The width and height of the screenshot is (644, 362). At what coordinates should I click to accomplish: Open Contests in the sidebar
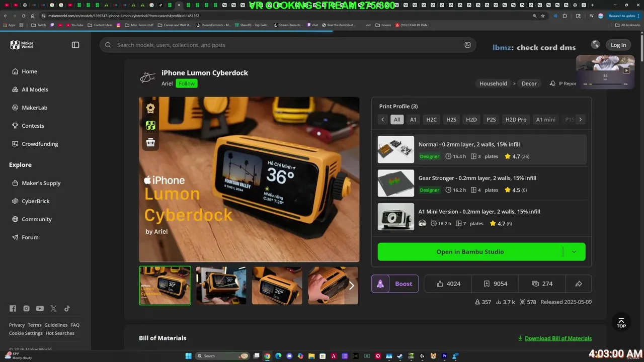pyautogui.click(x=33, y=126)
